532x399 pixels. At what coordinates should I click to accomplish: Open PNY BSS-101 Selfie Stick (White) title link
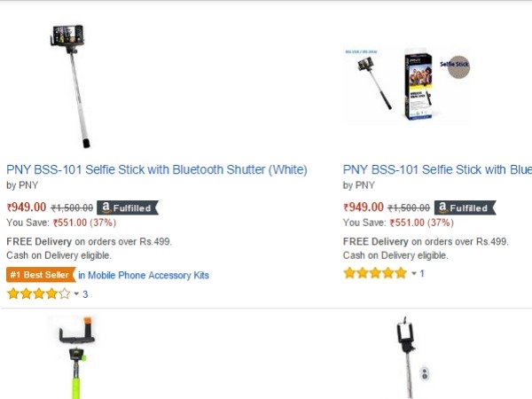[157, 168]
